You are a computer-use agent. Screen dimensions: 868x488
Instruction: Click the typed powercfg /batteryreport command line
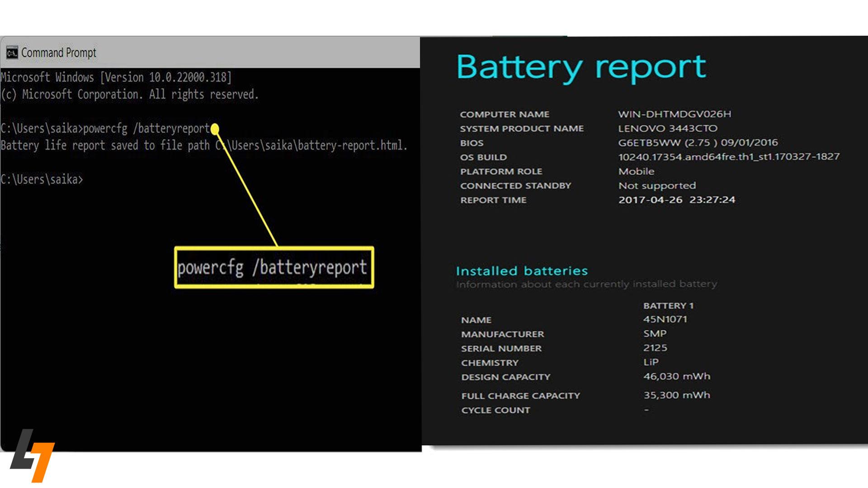[146, 129]
